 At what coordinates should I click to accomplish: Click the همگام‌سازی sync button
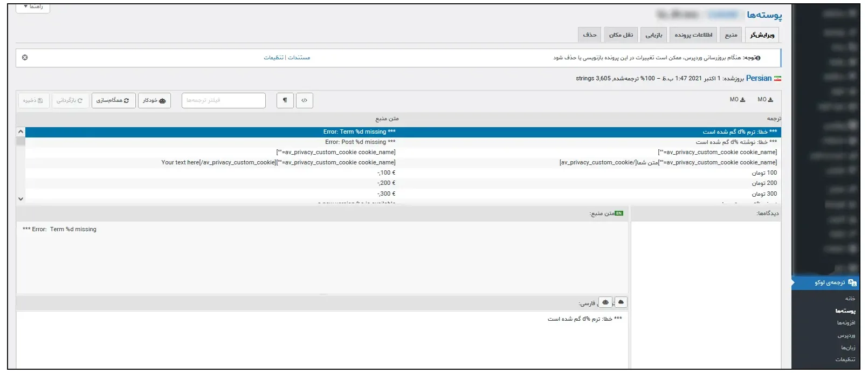click(113, 100)
